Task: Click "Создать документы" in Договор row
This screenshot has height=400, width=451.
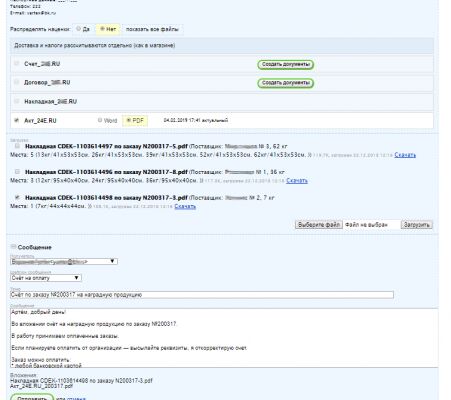Action: click(x=286, y=83)
